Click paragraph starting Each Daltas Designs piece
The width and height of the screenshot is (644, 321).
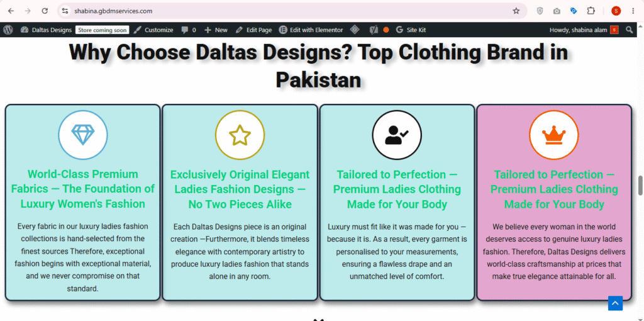point(240,252)
